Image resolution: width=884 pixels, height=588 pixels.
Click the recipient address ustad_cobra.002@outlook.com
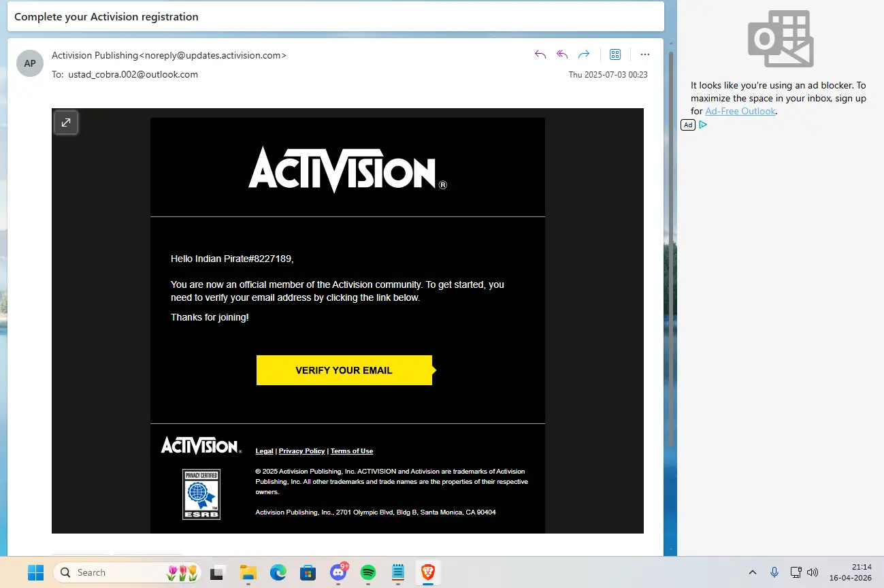coord(133,74)
